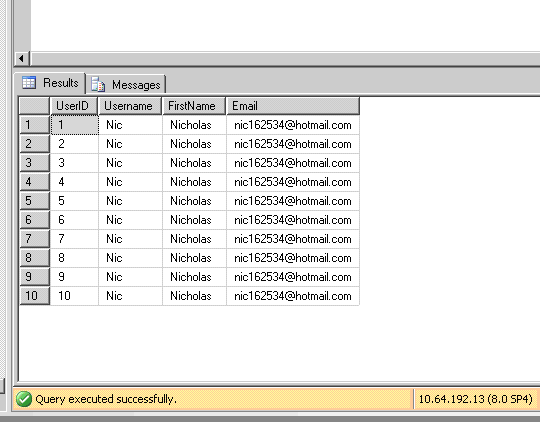540x422 pixels.
Task: Click the horizontal scrollbar left arrow
Action: pos(21,59)
